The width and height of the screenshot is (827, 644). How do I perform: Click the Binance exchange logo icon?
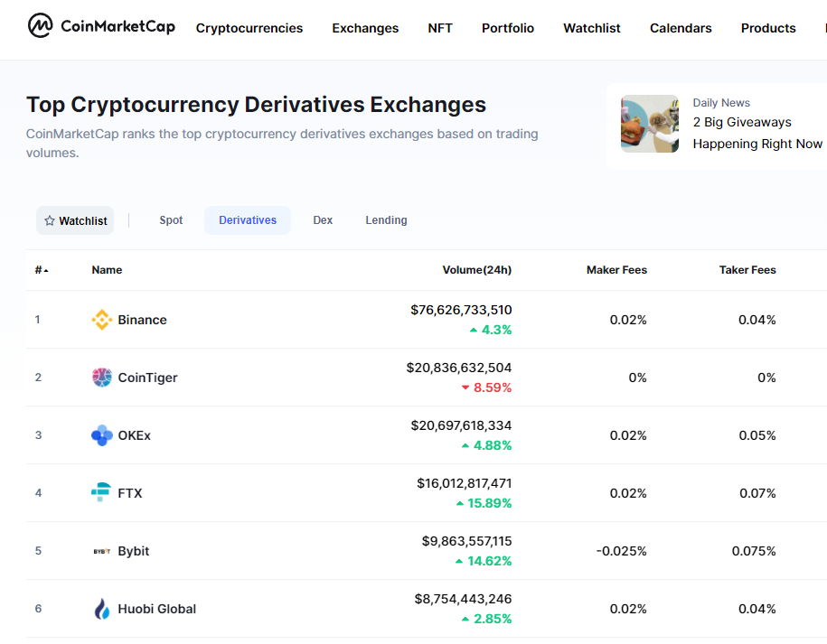pos(102,320)
